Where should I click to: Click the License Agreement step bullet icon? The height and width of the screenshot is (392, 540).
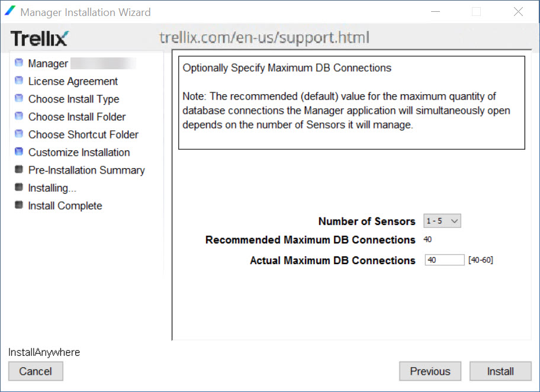pyautogui.click(x=19, y=81)
